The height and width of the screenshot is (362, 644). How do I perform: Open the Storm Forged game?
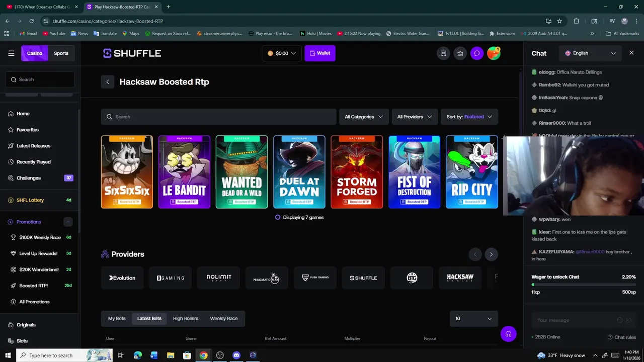click(357, 172)
